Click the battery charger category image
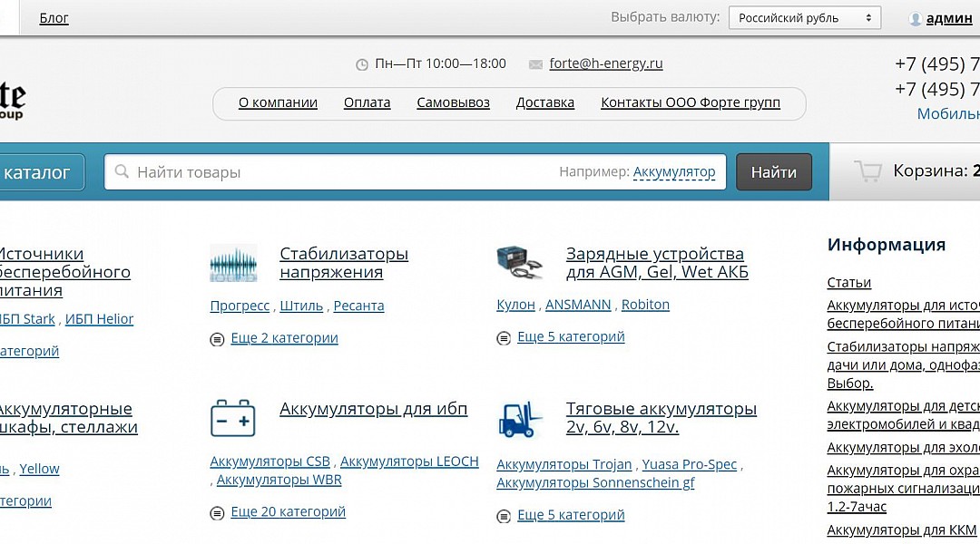Image resolution: width=980 pixels, height=544 pixels. click(x=520, y=262)
